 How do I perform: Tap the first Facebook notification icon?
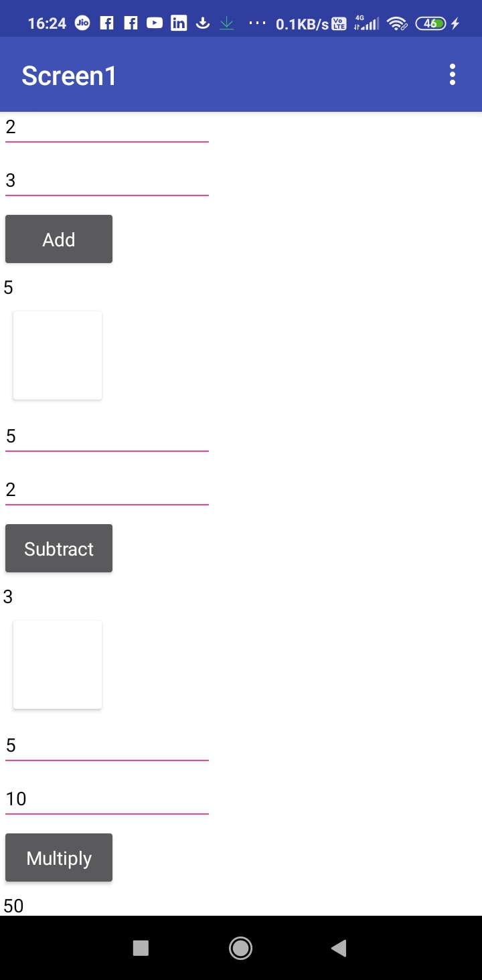click(x=106, y=23)
